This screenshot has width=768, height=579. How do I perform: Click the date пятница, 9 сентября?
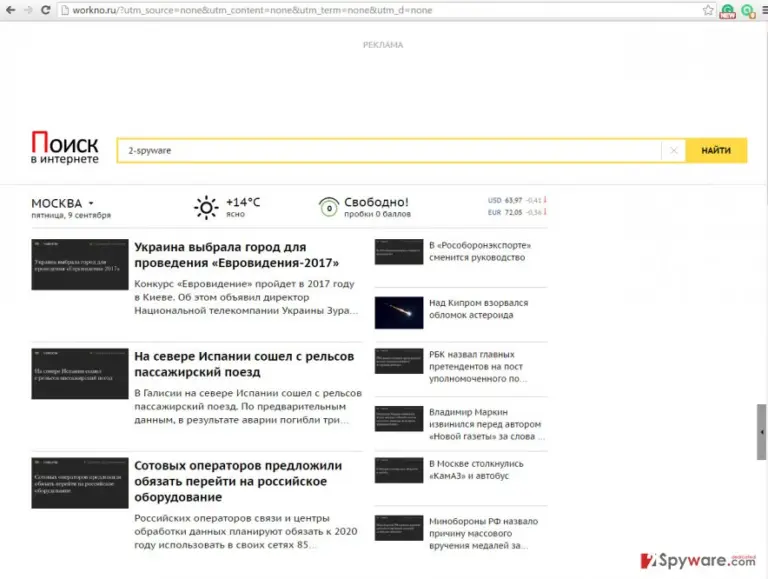pos(71,215)
